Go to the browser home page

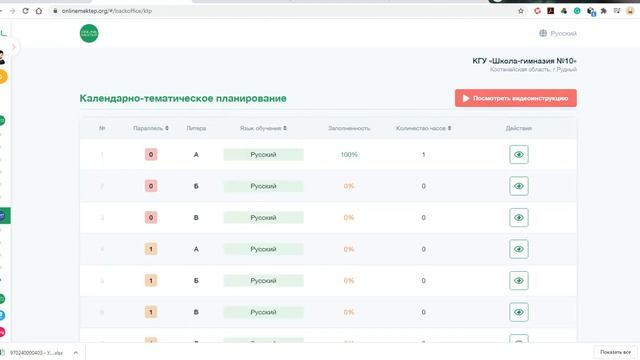(38, 11)
